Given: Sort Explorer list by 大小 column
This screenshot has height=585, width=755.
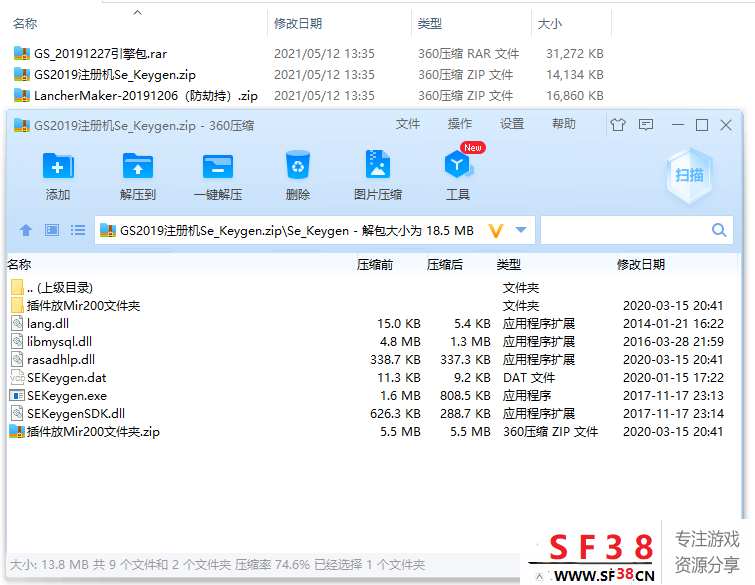Looking at the screenshot, I should 550,24.
